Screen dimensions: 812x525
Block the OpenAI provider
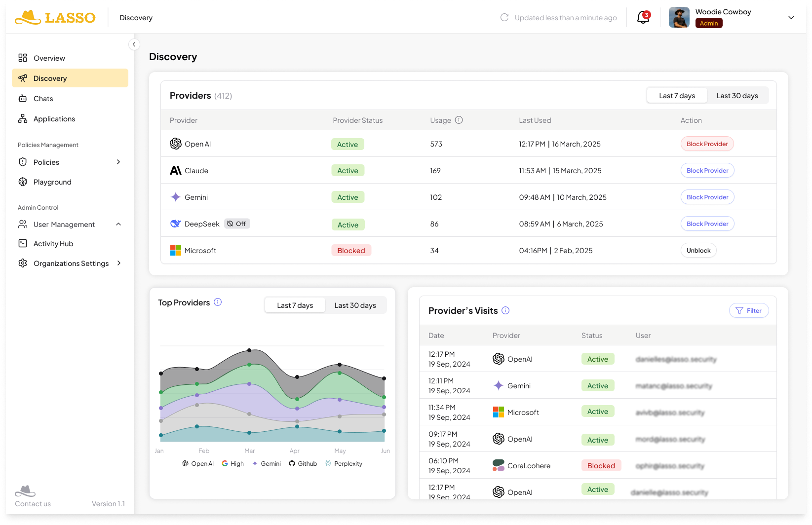pos(707,144)
